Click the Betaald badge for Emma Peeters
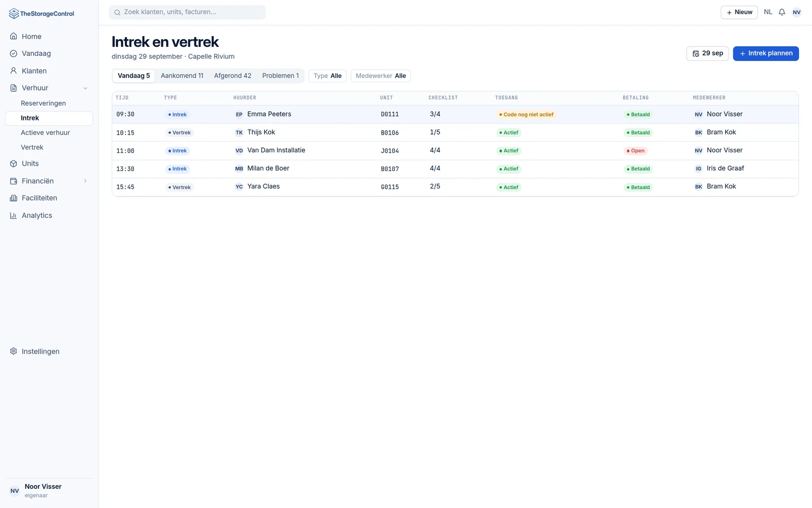Viewport: 812px width, 508px height. point(638,114)
